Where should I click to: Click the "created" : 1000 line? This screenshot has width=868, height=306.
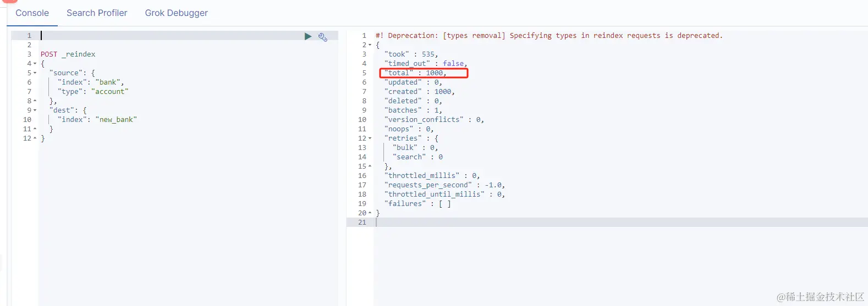[x=420, y=92]
